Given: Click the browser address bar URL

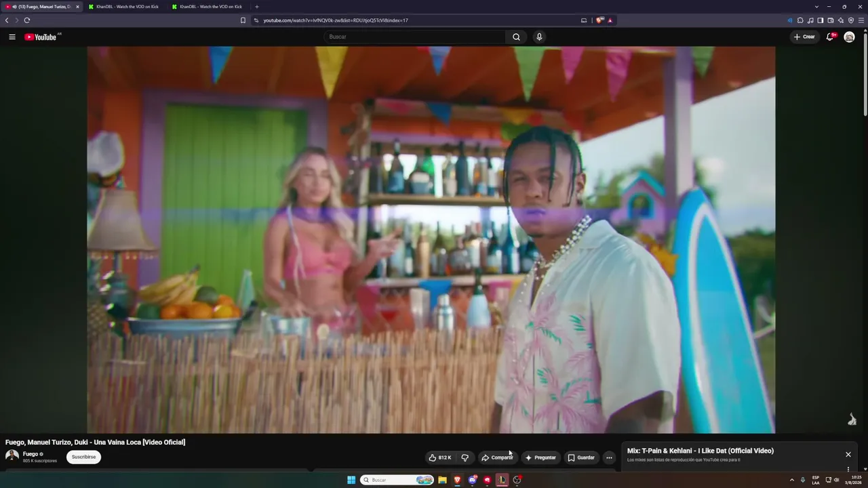Looking at the screenshot, I should 336,20.
